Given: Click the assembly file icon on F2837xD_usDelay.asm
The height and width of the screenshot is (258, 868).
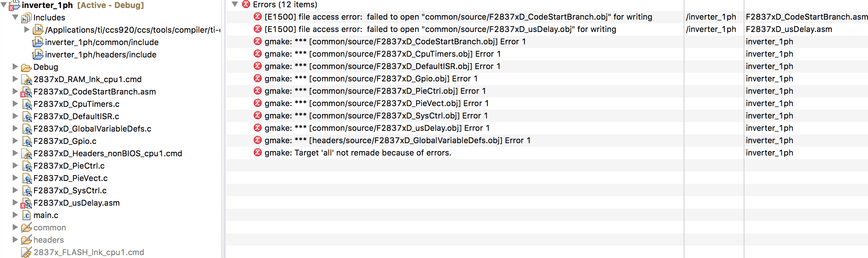Looking at the screenshot, I should (x=26, y=203).
